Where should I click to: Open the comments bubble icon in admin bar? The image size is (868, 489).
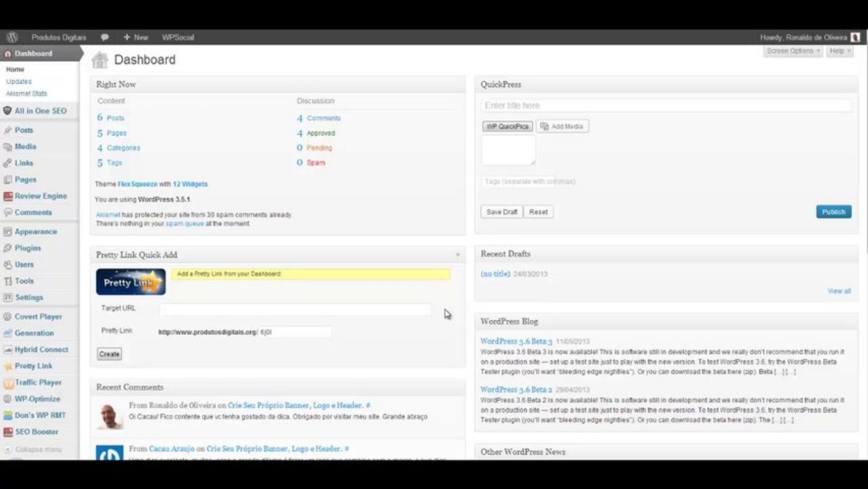pyautogui.click(x=105, y=37)
